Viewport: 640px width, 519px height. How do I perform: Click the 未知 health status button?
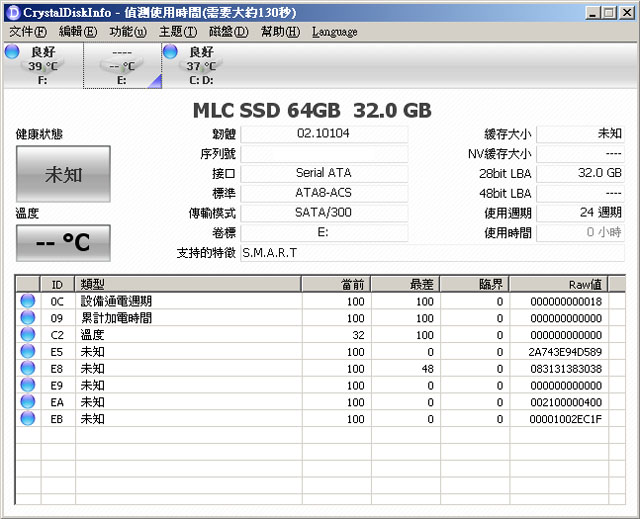click(x=63, y=174)
